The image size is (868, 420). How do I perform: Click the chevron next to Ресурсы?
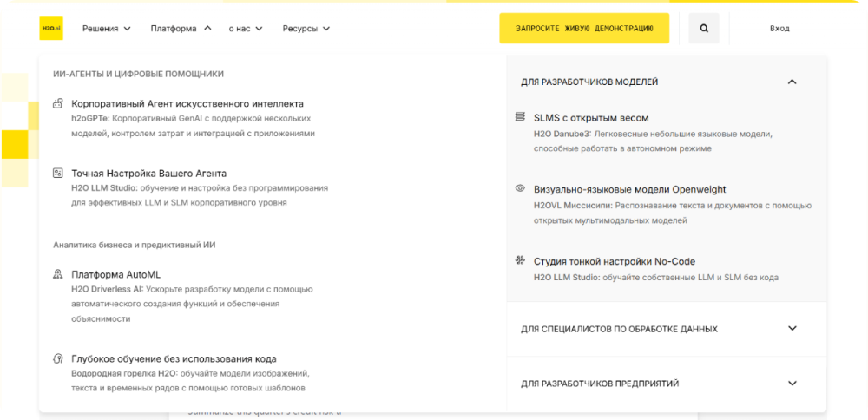(326, 29)
